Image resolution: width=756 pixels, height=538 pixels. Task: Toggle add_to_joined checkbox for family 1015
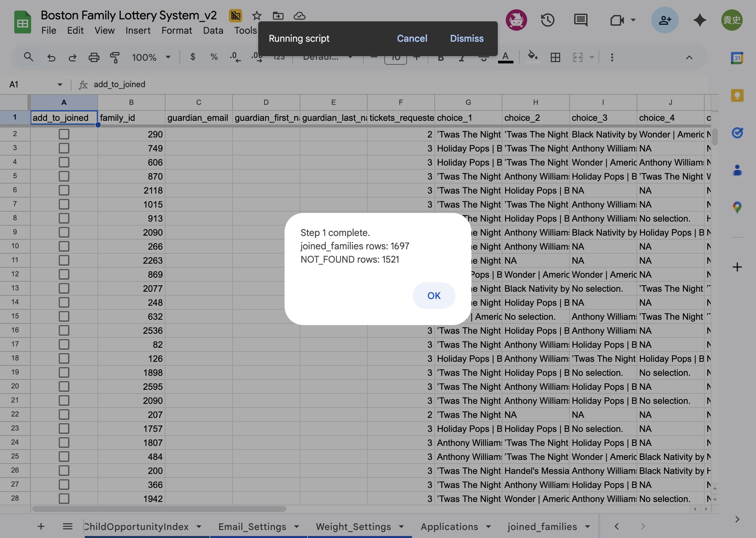[64, 205]
